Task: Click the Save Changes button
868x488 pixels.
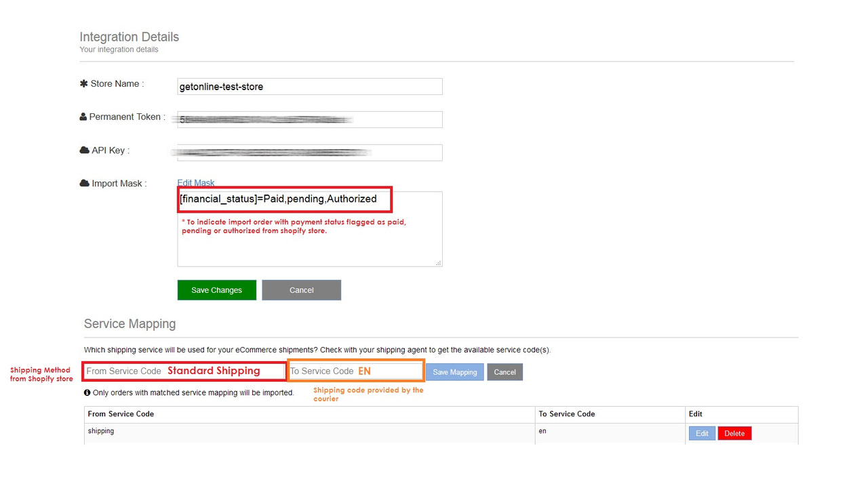Action: (216, 289)
